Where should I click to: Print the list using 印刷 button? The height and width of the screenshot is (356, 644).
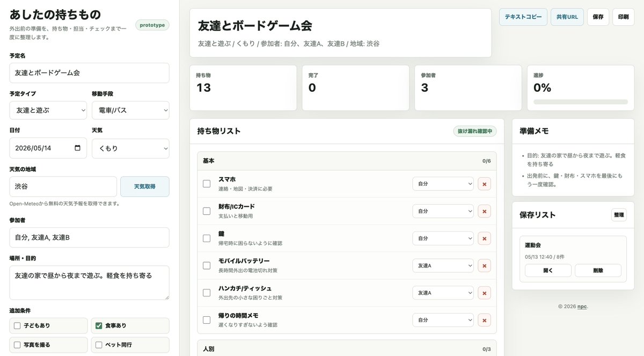pos(623,17)
